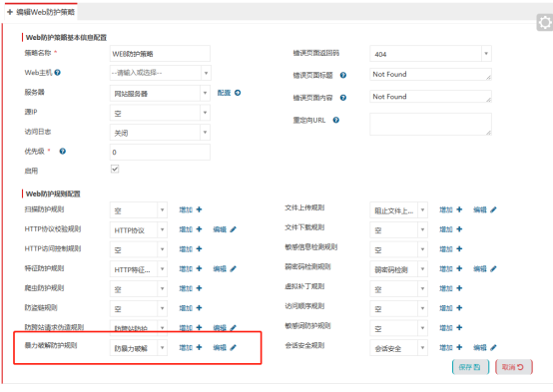Click the help icon next to 重定向URL
Screen dimensions: 553x392
(336, 120)
